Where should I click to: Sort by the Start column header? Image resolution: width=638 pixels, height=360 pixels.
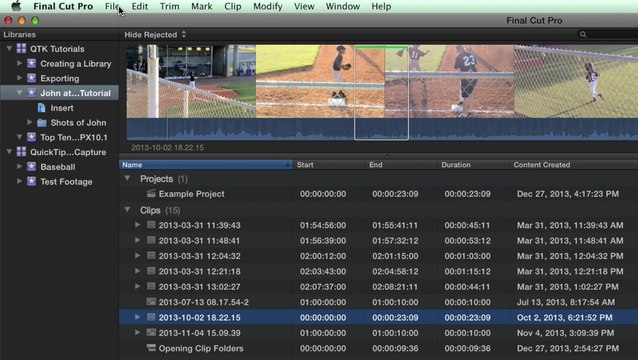point(329,165)
